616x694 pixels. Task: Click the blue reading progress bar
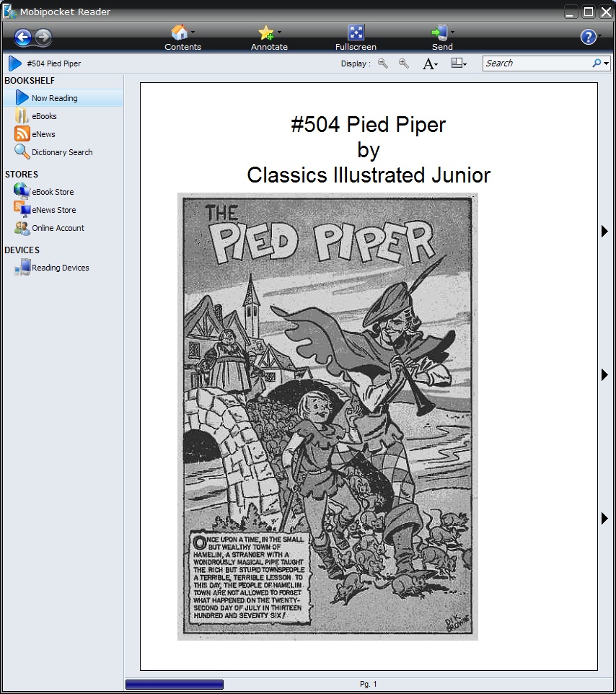pos(175,685)
